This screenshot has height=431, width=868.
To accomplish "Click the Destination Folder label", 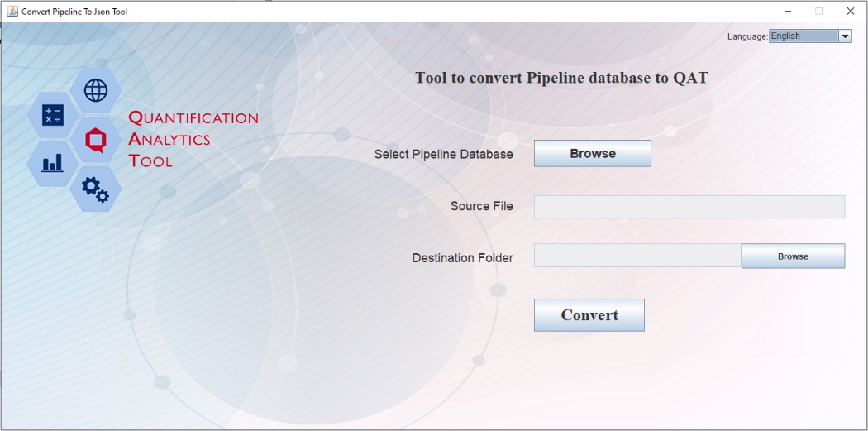I will [463, 258].
